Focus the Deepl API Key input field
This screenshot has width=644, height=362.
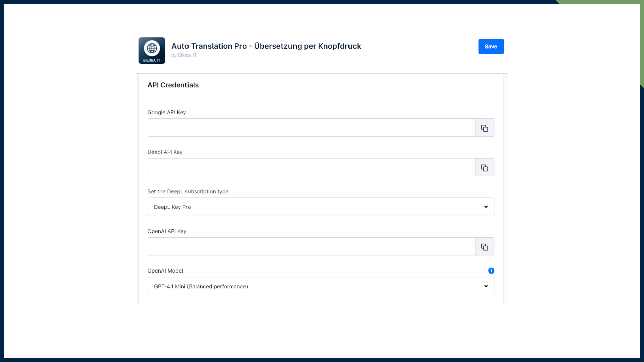pyautogui.click(x=311, y=167)
